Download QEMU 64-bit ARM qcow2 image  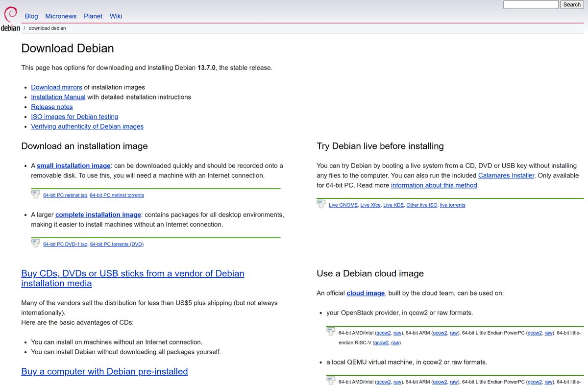440,382
